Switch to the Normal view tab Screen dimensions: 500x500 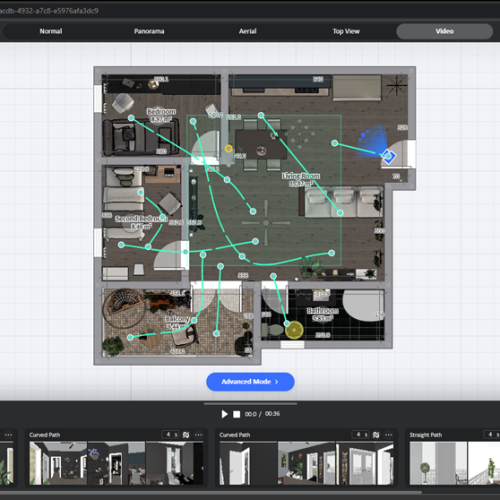pos(51,31)
